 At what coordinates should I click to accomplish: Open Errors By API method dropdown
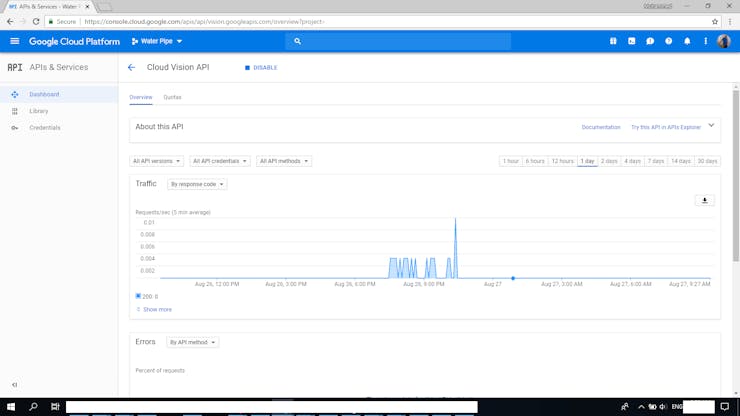coord(193,342)
